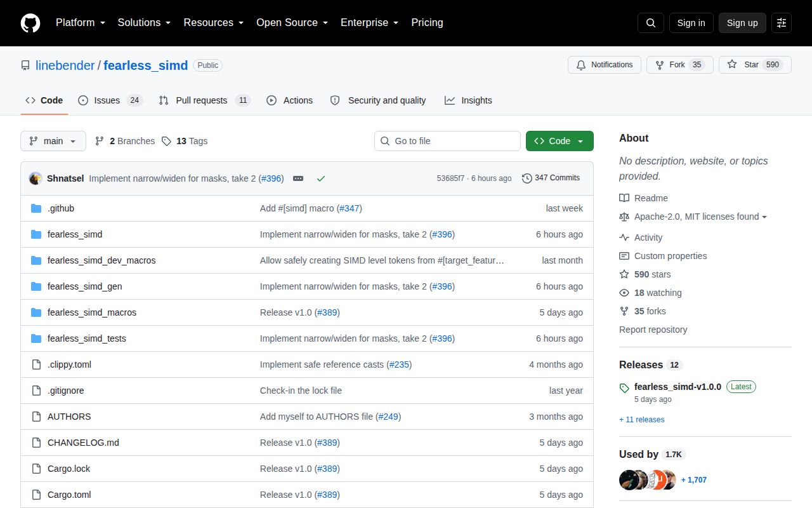View 2 Branches

pos(124,141)
